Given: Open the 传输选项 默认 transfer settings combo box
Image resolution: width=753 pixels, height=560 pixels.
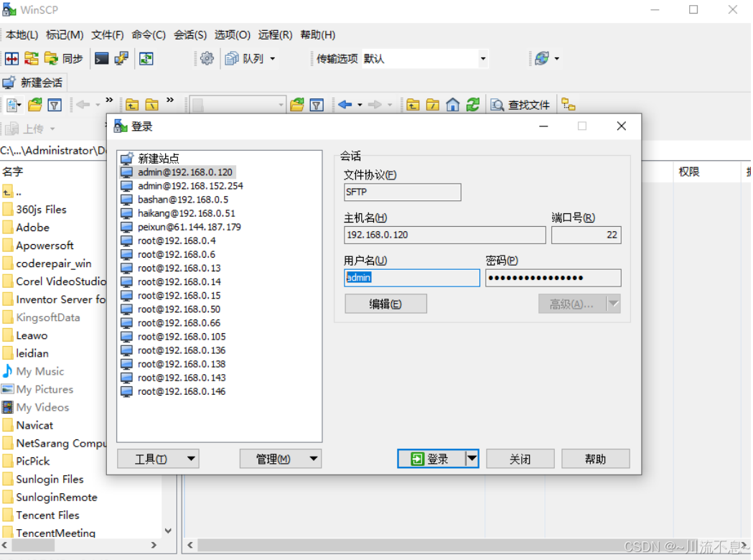Looking at the screenshot, I should (424, 59).
